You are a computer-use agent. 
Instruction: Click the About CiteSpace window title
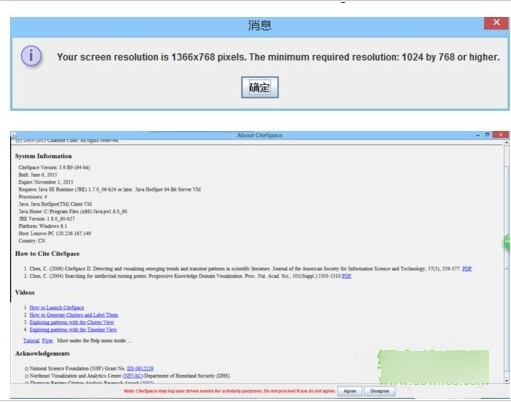[260, 135]
